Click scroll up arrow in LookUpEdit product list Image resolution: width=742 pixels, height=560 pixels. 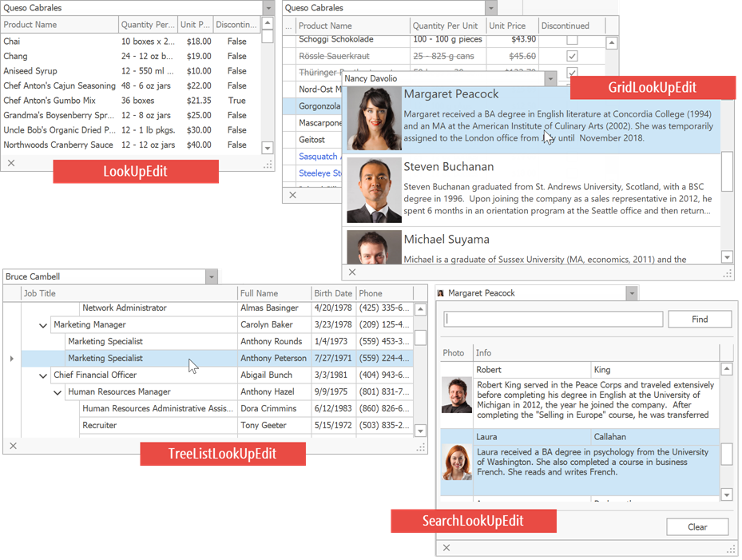point(268,22)
